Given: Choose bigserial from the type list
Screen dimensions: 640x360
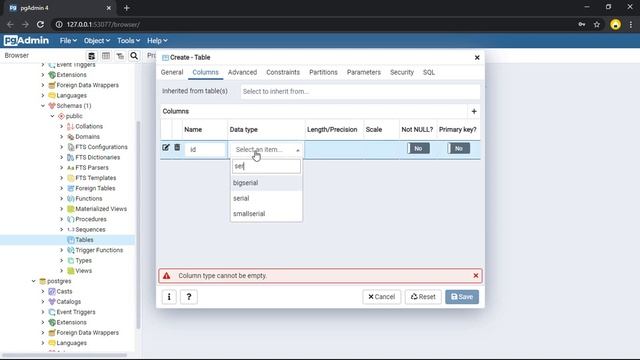Looking at the screenshot, I should (267, 183).
